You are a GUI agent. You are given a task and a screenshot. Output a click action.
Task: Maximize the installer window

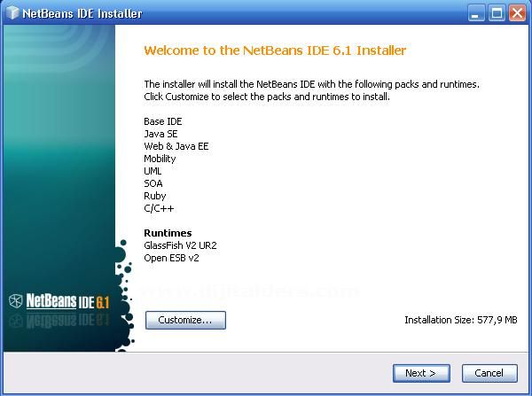[x=497, y=13]
